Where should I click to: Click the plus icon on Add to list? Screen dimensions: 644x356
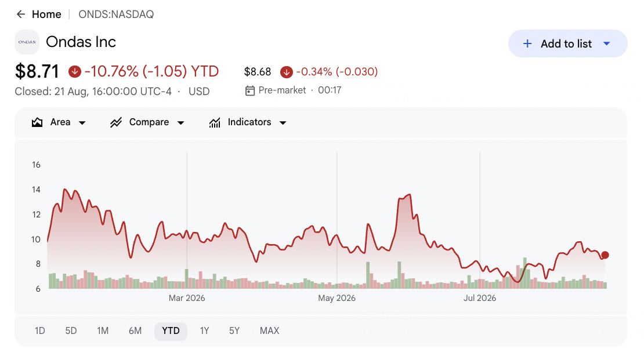point(527,43)
